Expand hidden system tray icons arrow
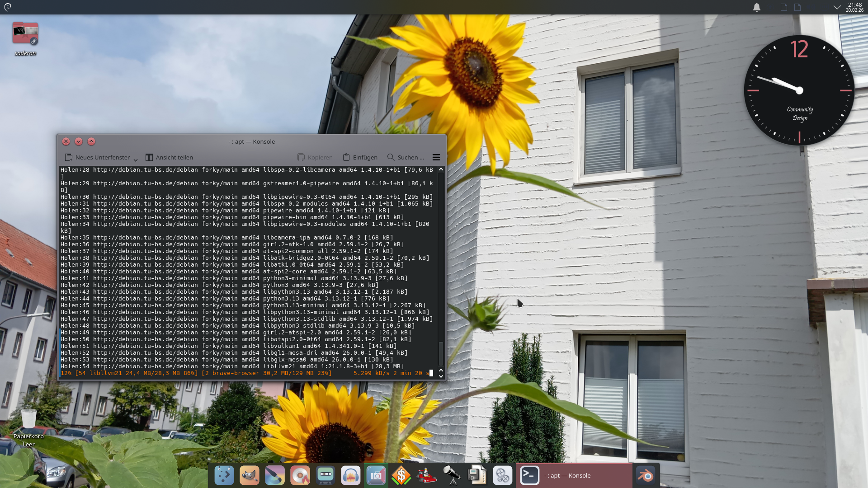This screenshot has width=868, height=488. click(x=837, y=7)
